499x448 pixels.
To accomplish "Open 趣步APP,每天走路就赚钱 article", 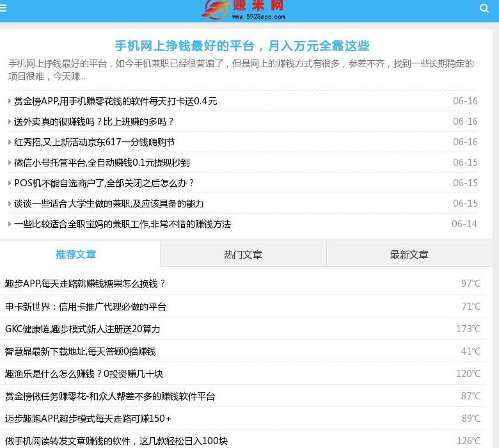I will (x=85, y=284).
